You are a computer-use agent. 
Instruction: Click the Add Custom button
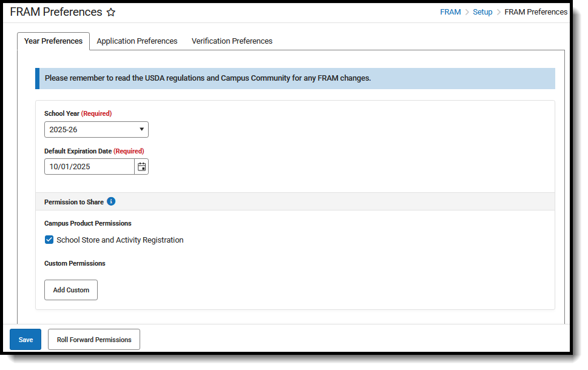71,290
